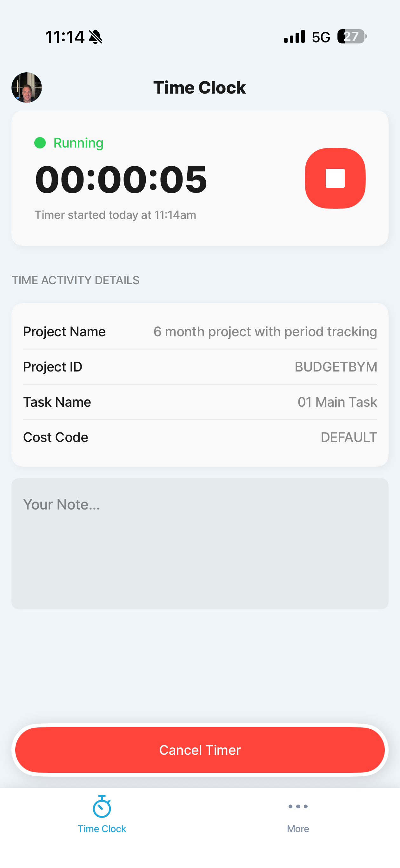Select the Project Name row
The height and width of the screenshot is (868, 400).
(200, 332)
